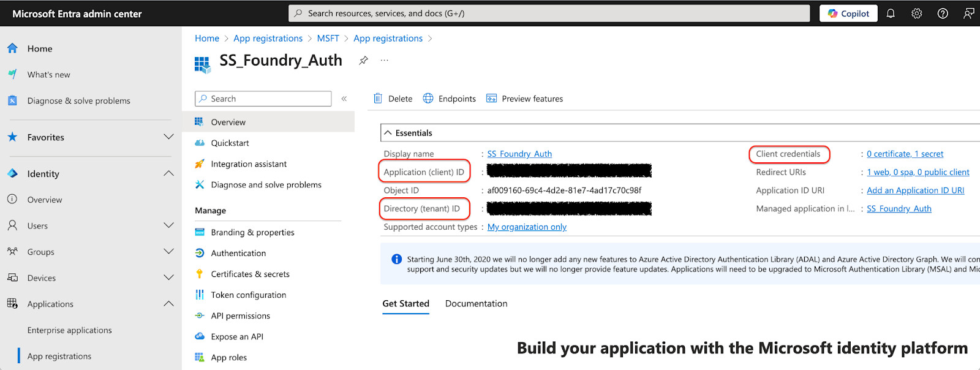Click Diagnose & solve problems sidebar icon
Image resolution: width=980 pixels, height=370 pixels.
pos(12,100)
